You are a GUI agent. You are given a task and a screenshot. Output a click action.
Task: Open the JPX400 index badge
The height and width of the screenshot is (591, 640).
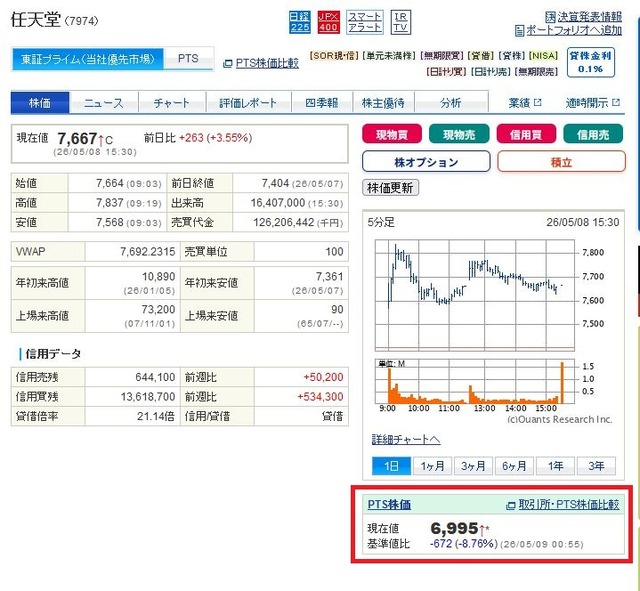(328, 22)
